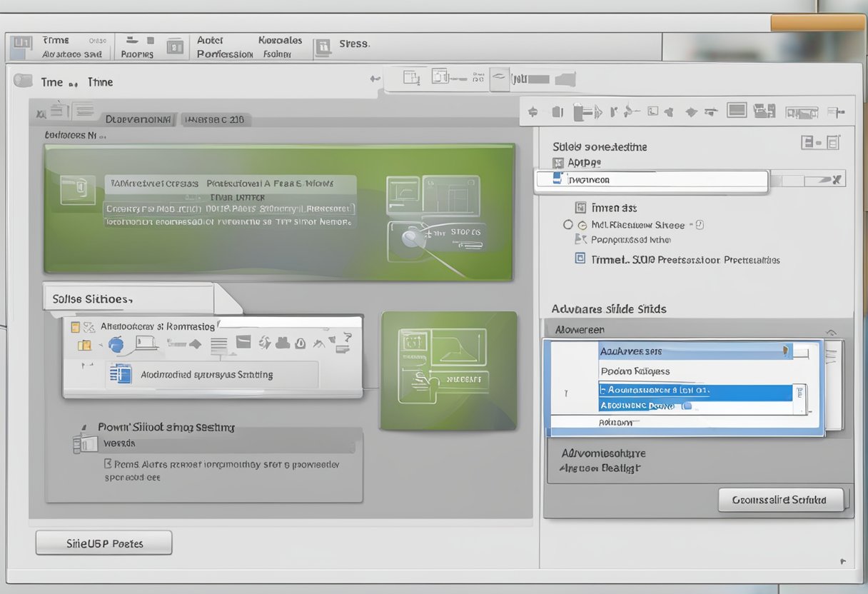This screenshot has height=594, width=868.
Task: Select the Invesee c 216 tab
Action: pos(216,119)
